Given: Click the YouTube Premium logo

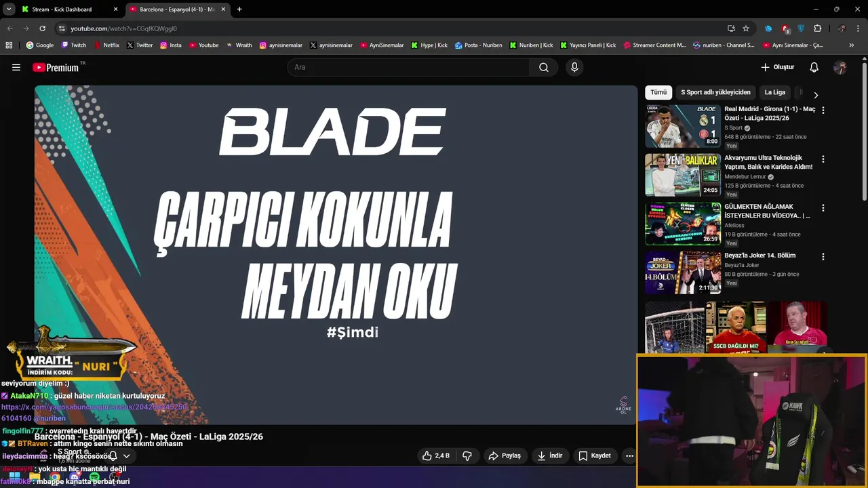Looking at the screenshot, I should [x=56, y=67].
